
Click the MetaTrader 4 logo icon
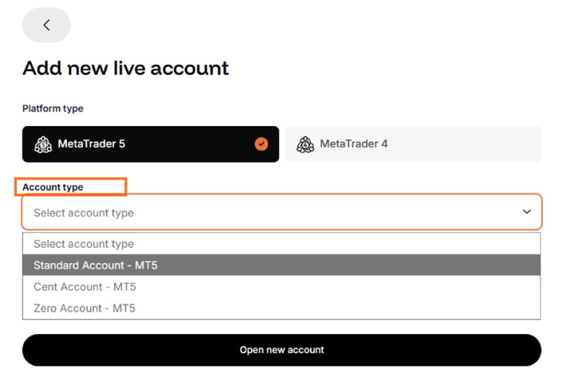tap(305, 144)
